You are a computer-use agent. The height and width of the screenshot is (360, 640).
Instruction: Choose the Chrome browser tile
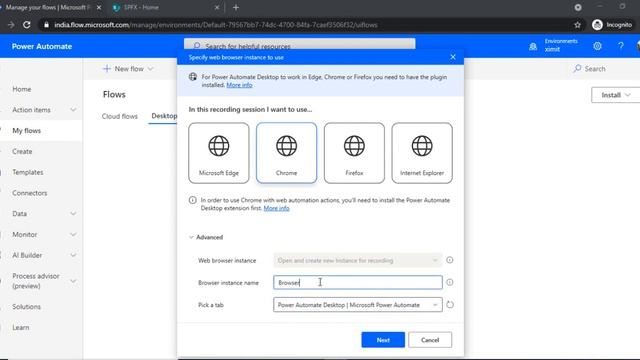tap(287, 153)
